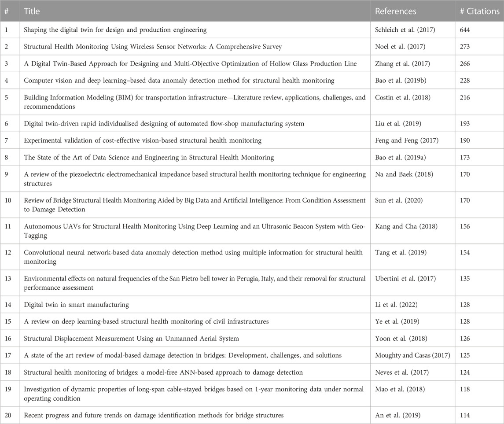The width and height of the screenshot is (504, 424).
Task: Click citation count 118
Action: [x=465, y=389]
